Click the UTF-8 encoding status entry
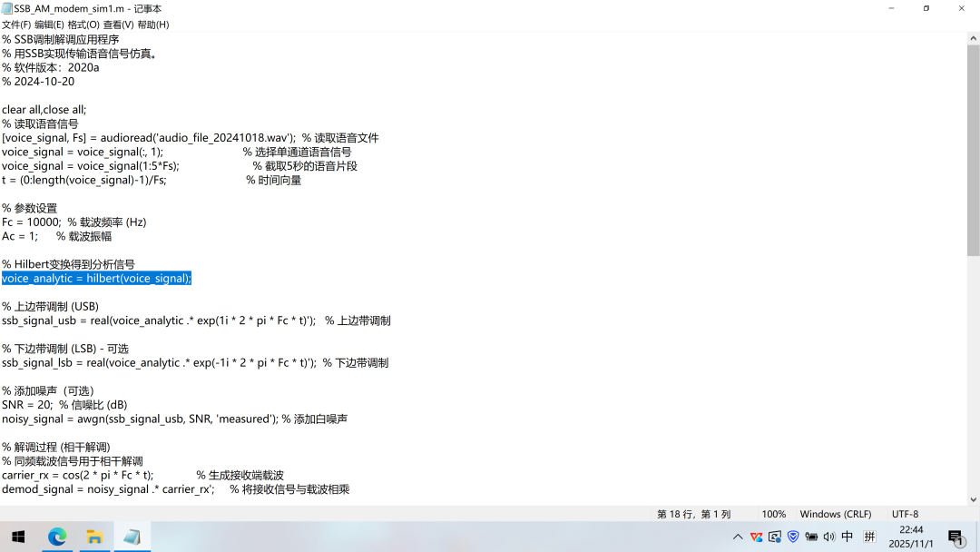The width and height of the screenshot is (980, 552). [905, 514]
